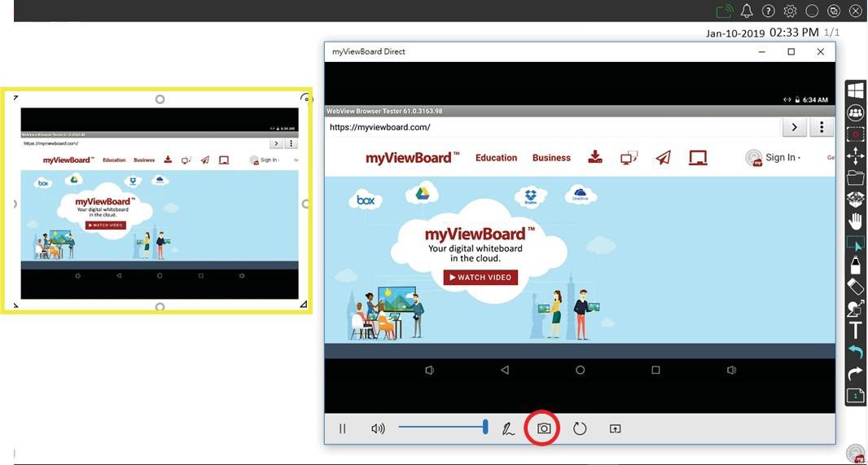Select the eraser tool
868x465 pixels.
pyautogui.click(x=856, y=286)
